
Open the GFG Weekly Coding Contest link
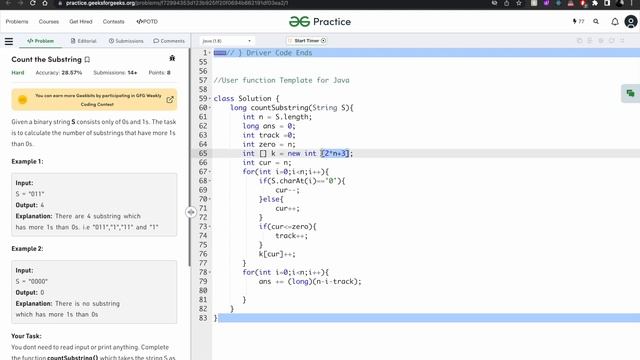(x=170, y=100)
